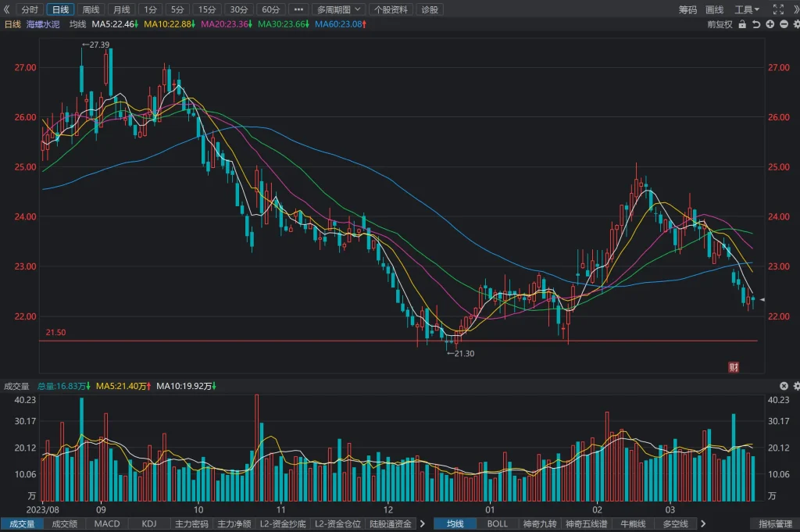The width and height of the screenshot is (800, 532).
Task: Open the 多周期图 dropdown
Action: pos(339,9)
